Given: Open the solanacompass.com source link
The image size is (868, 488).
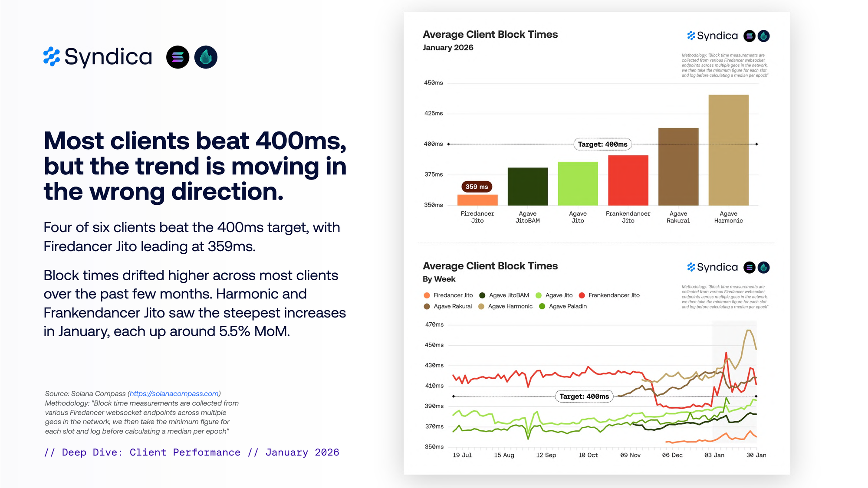Looking at the screenshot, I should click(x=174, y=393).
